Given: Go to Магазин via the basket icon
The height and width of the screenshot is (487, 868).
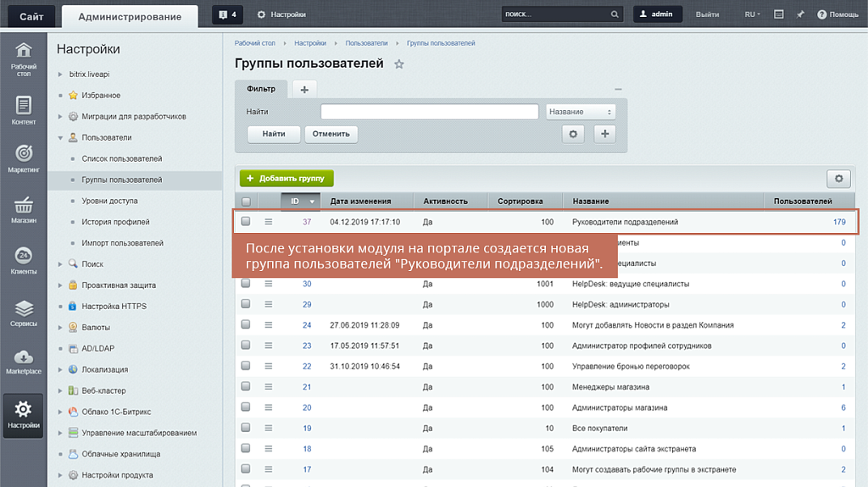Looking at the screenshot, I should click(23, 209).
